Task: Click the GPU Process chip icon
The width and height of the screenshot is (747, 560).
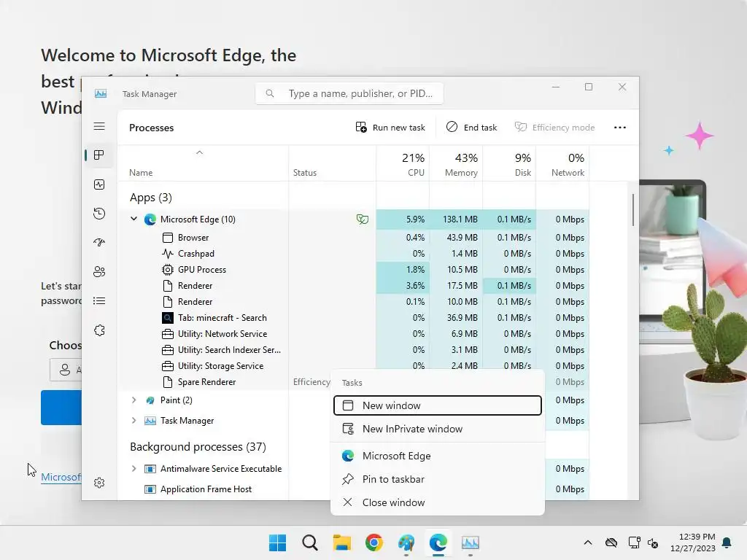Action: coord(168,270)
